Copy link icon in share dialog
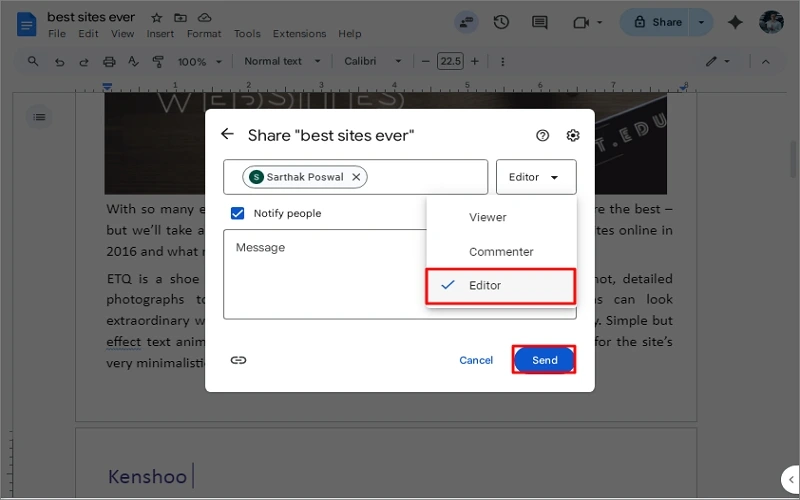The height and width of the screenshot is (500, 800). point(238,360)
